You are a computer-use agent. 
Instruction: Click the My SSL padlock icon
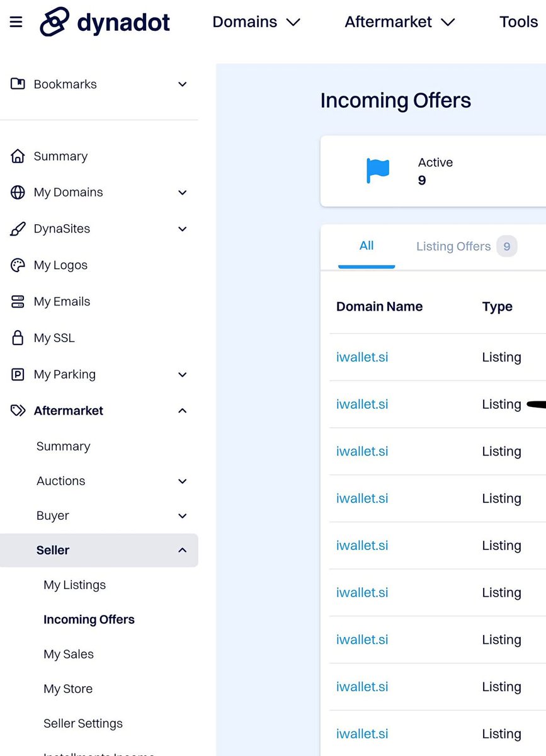(18, 338)
